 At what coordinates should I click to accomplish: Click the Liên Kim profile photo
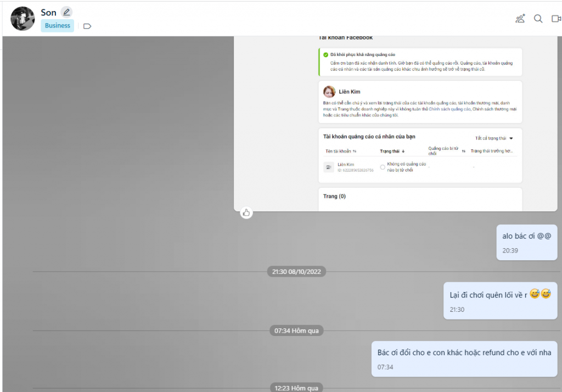pyautogui.click(x=329, y=92)
